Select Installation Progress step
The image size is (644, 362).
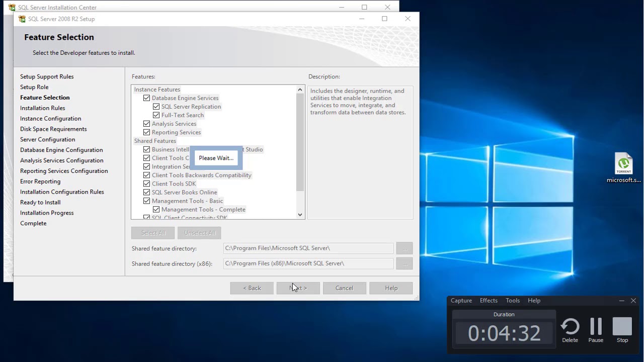click(47, 213)
